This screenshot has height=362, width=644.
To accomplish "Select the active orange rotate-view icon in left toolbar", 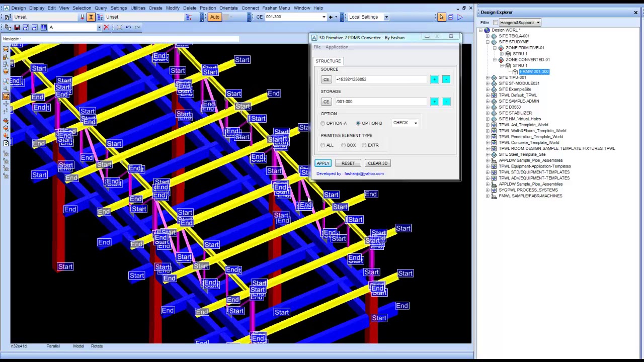I will (x=6, y=96).
